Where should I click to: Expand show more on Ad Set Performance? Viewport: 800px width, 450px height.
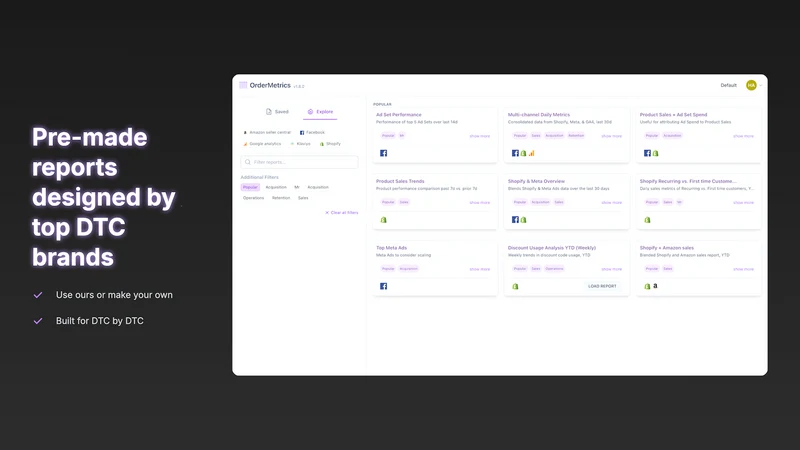[480, 136]
